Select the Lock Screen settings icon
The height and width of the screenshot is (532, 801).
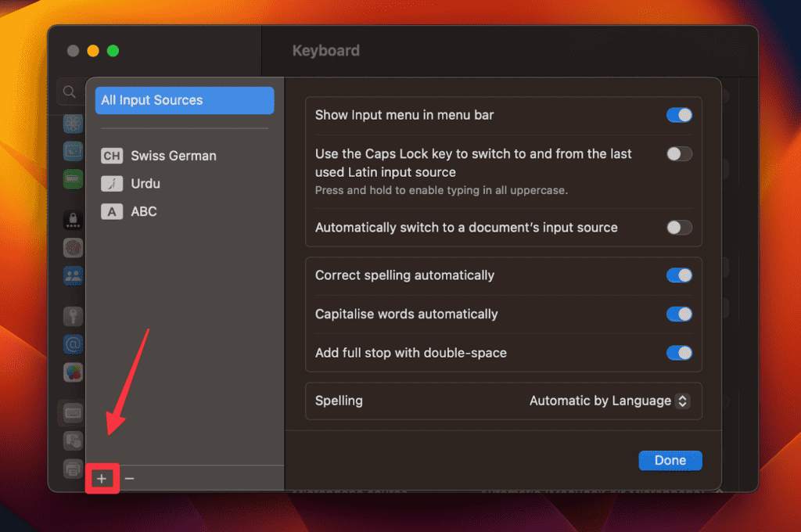point(73,219)
